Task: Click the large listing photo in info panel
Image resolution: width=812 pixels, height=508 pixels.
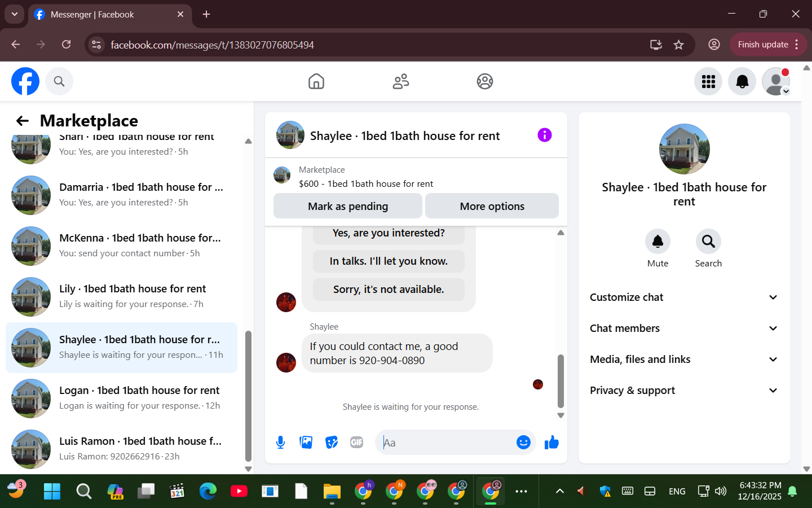Action: [x=684, y=149]
